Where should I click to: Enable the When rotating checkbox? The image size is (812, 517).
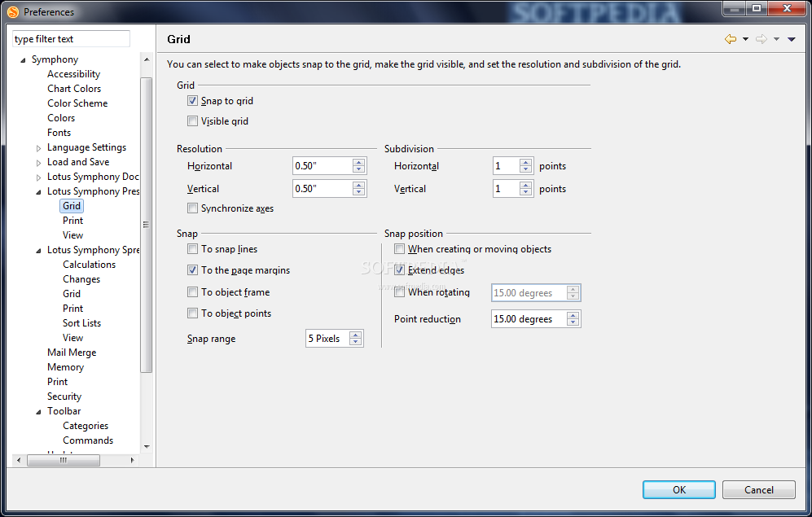(399, 291)
